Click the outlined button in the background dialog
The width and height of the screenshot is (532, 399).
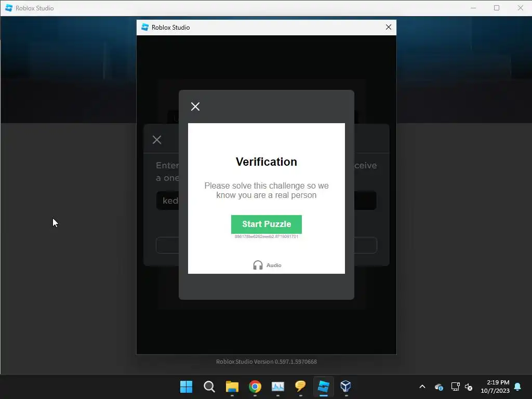267,245
